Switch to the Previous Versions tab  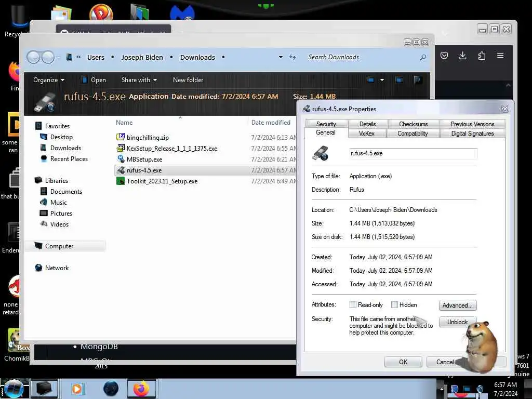472,124
